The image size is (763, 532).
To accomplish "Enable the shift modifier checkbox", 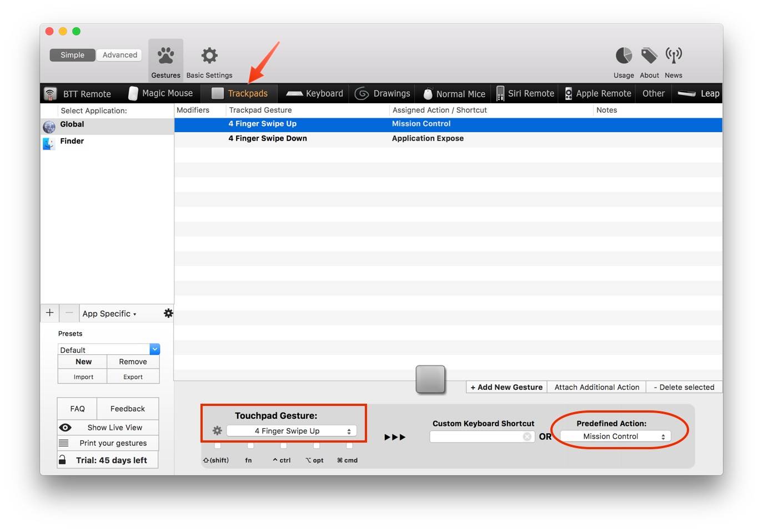I will (217, 445).
